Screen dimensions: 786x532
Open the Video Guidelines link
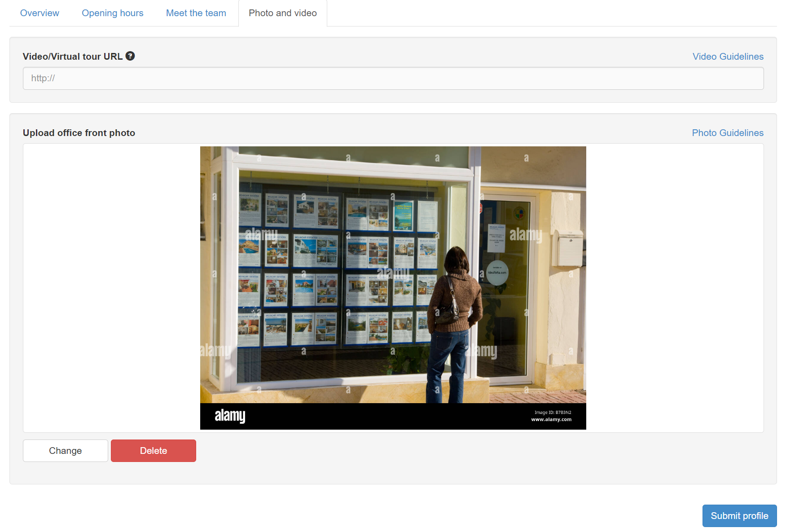[x=728, y=57]
